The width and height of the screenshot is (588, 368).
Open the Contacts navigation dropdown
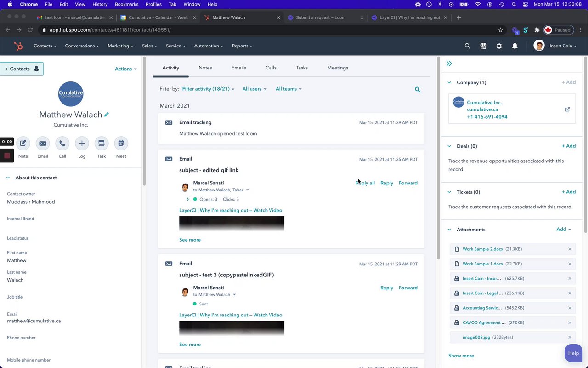45,46
